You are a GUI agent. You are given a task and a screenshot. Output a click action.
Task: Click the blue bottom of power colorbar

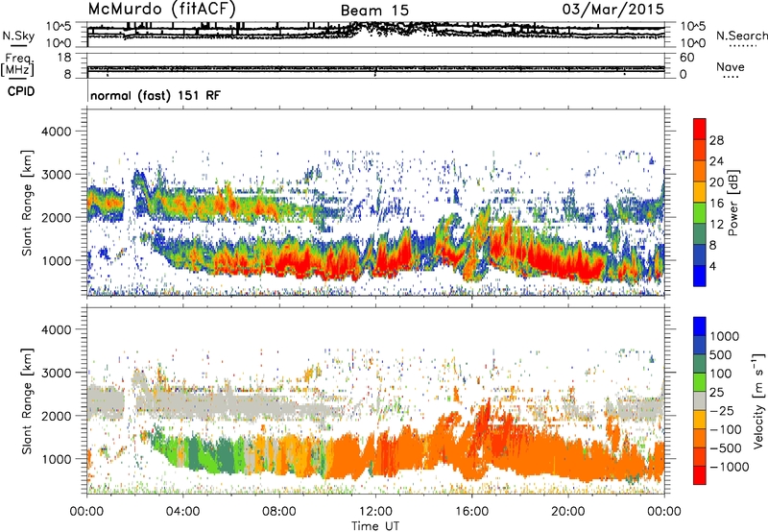(700, 276)
